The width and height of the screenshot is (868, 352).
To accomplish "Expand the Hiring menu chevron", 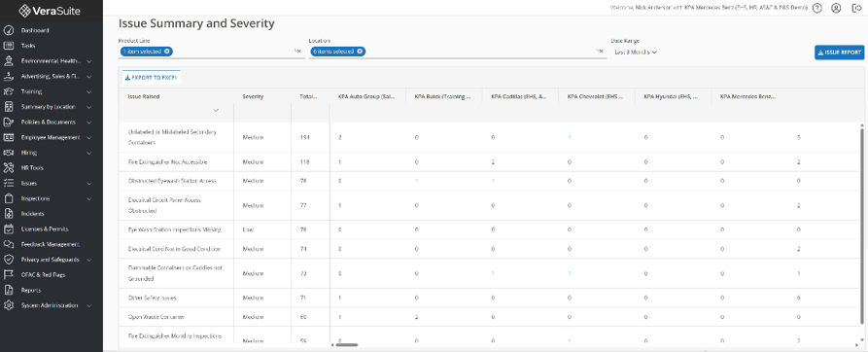I will 89,153.
